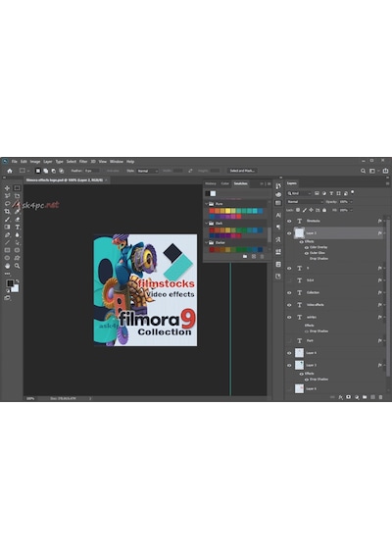Viewport: 392px width, 559px height.
Task: Hide the Collection text layer
Action: tap(289, 292)
